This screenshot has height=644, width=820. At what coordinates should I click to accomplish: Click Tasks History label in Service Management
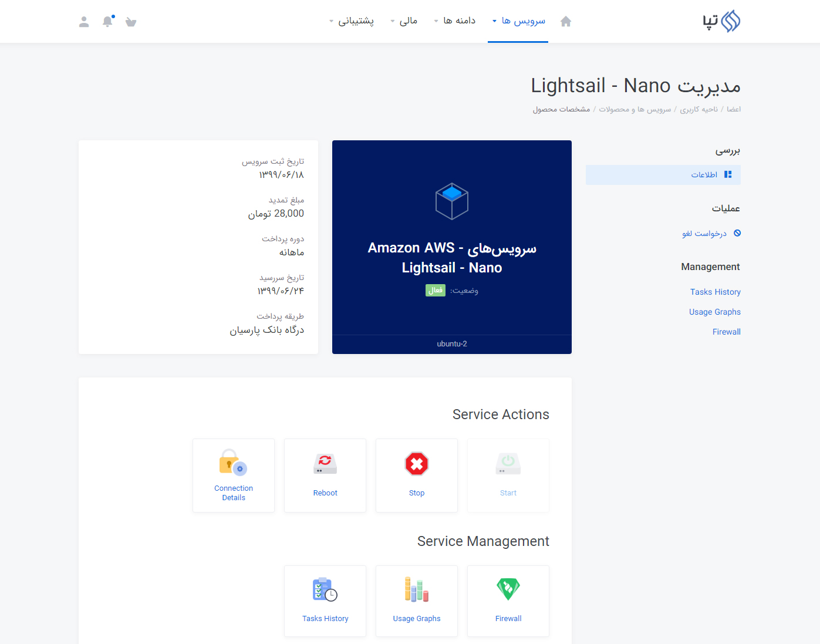point(325,619)
